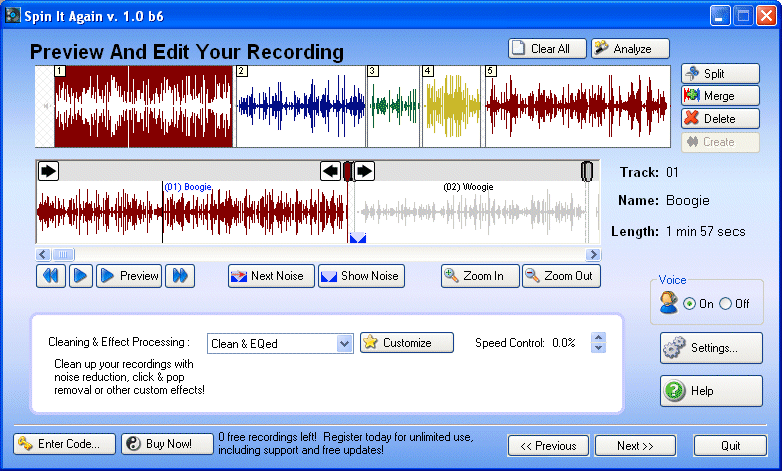Click the red track boundary handle
The image size is (782, 471).
[348, 171]
